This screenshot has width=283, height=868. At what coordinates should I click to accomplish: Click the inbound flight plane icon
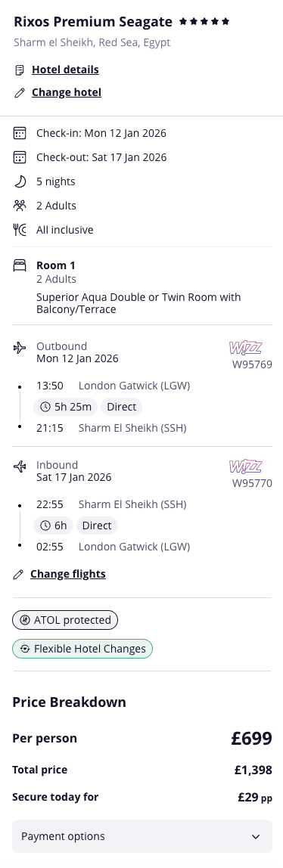(20, 466)
